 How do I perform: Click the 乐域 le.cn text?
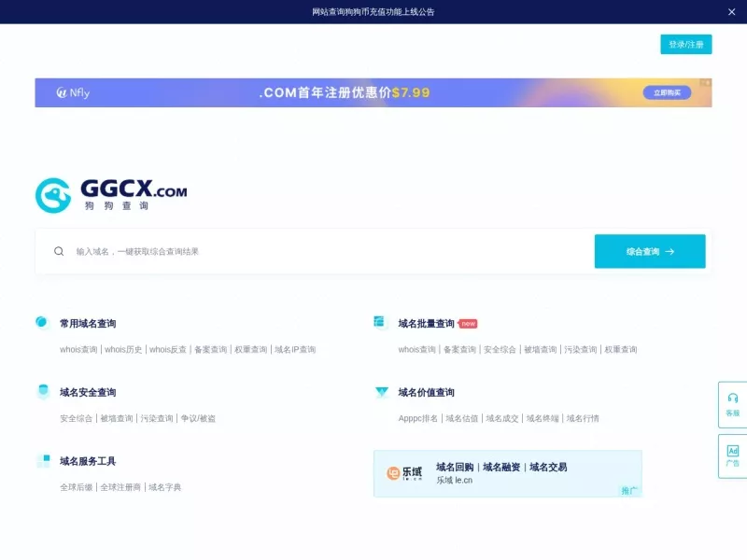click(455, 480)
